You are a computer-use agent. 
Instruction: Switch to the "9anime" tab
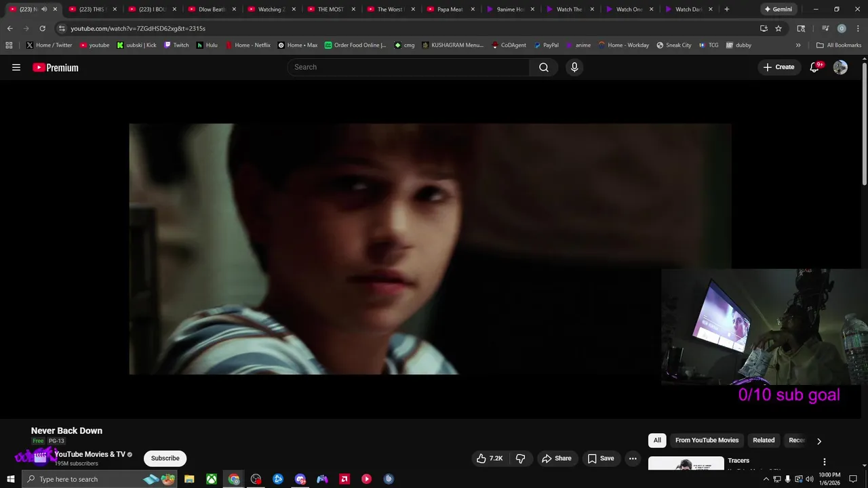pos(510,9)
